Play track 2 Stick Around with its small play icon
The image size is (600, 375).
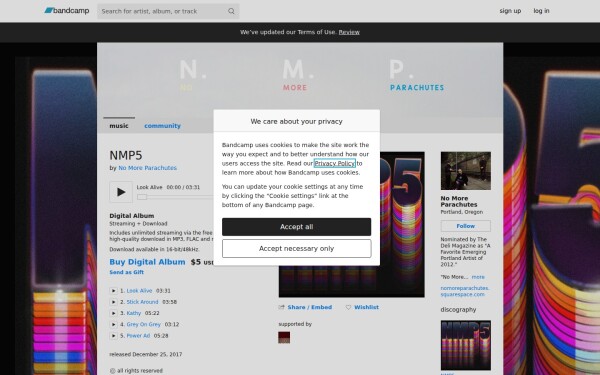tap(113, 302)
